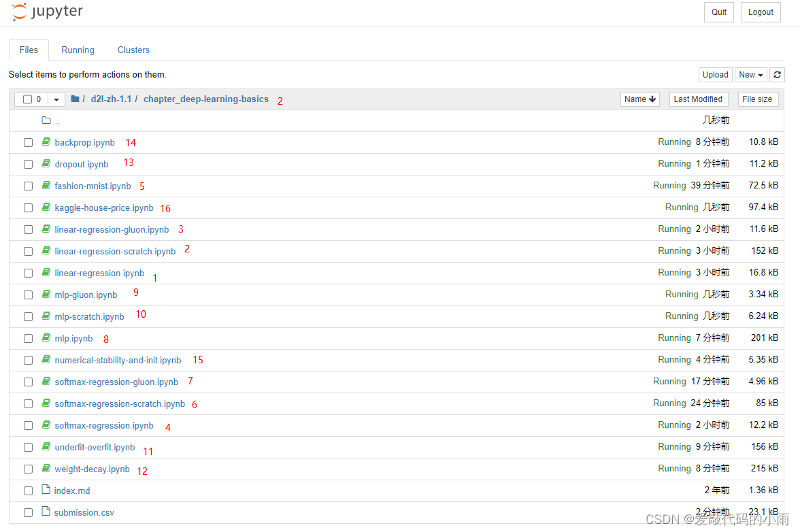Sort files by Name

click(639, 99)
